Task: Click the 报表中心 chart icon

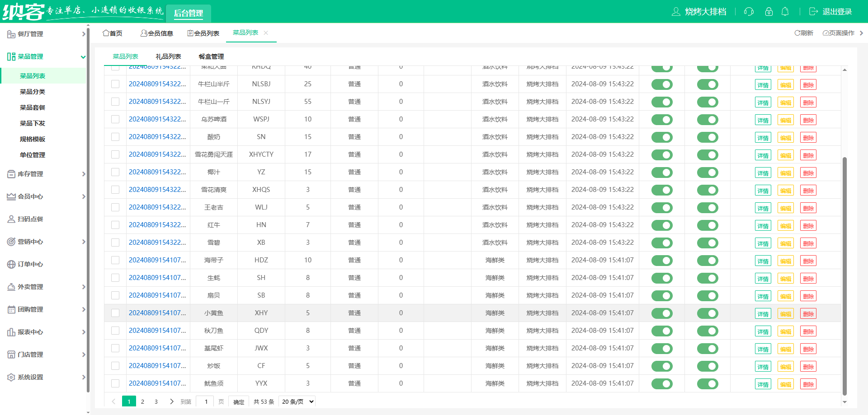Action: (x=11, y=332)
